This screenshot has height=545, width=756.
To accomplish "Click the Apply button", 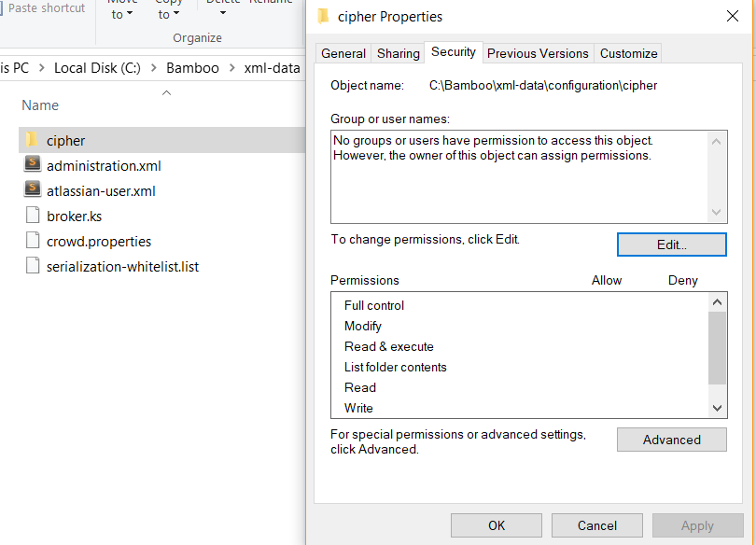I will pyautogui.click(x=697, y=525).
